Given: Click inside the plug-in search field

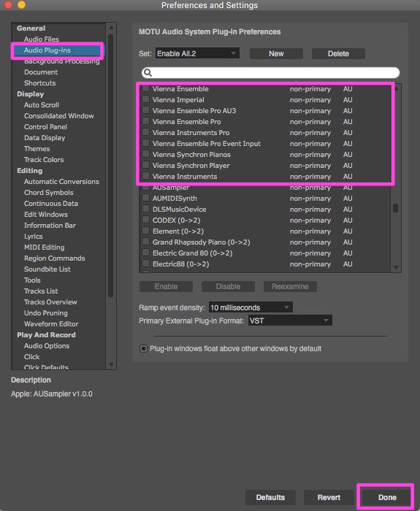Looking at the screenshot, I should click(x=271, y=73).
